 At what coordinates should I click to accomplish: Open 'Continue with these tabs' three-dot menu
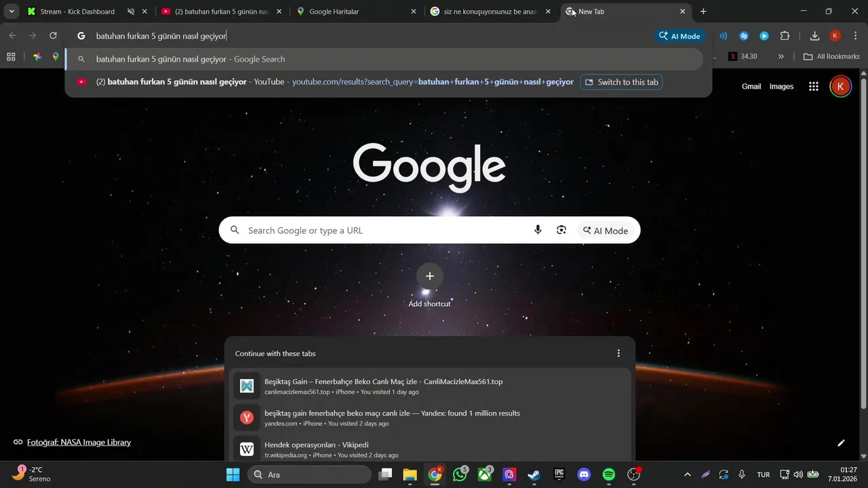tap(618, 353)
